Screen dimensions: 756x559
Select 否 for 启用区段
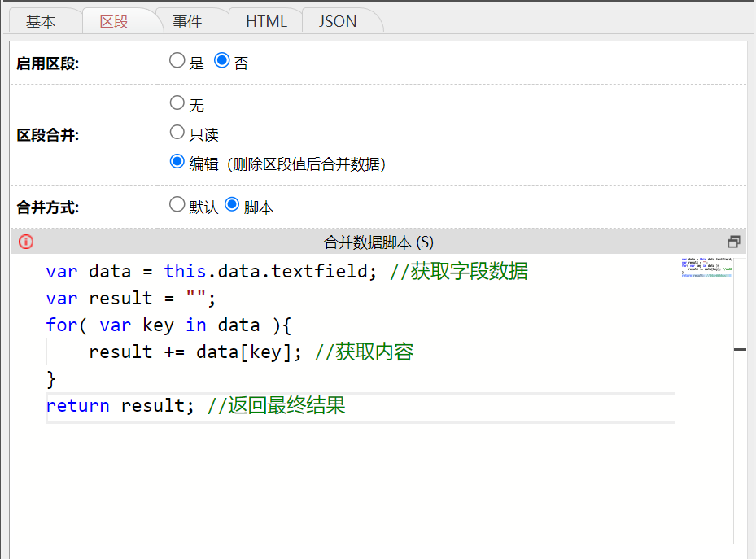[x=221, y=61]
